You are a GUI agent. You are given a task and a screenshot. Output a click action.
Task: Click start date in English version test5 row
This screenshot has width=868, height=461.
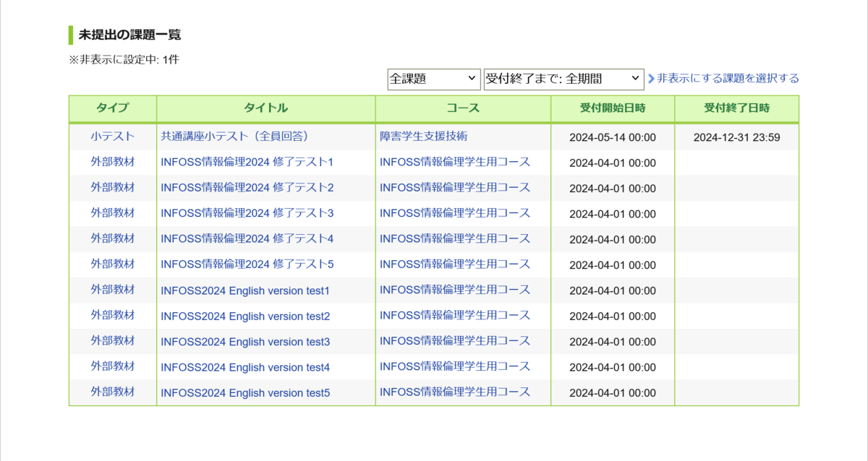click(613, 393)
